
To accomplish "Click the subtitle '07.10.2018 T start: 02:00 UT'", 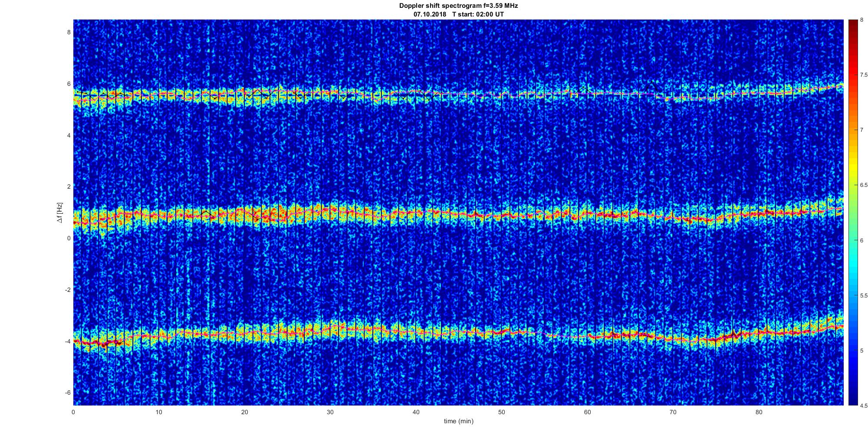I will coord(458,14).
